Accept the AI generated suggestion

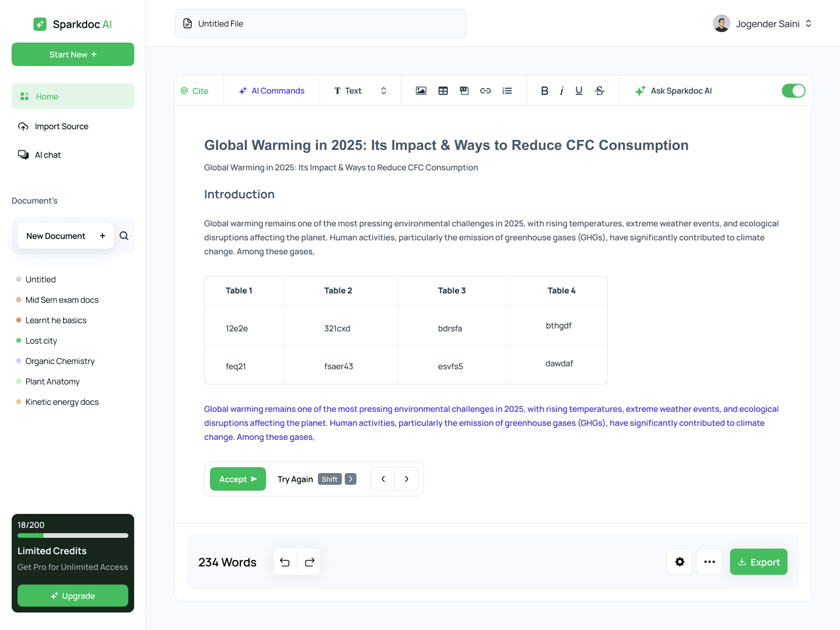(237, 480)
